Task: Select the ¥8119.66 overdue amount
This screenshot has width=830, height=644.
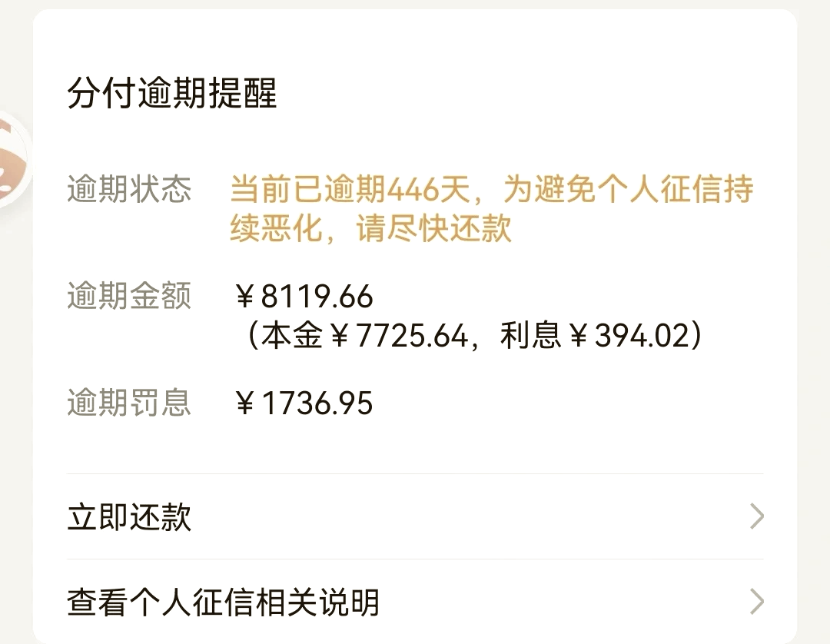Action: coord(304,297)
